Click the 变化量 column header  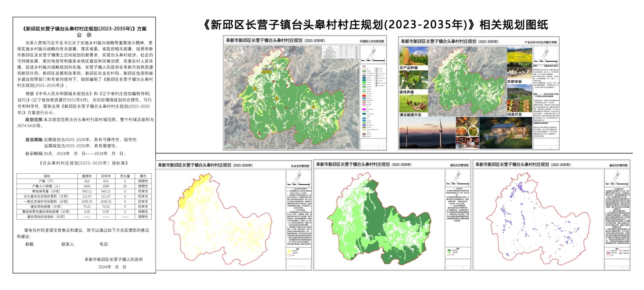125,176
